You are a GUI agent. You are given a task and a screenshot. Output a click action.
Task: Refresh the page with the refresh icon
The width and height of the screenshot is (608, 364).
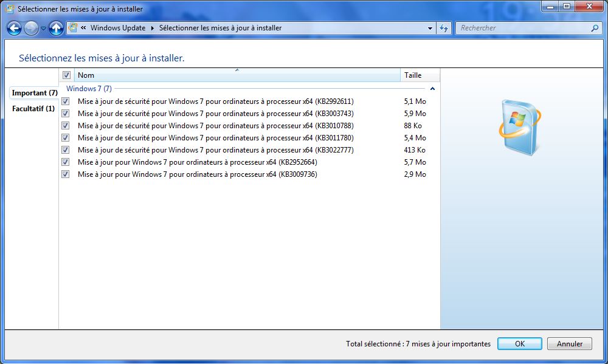(x=444, y=28)
